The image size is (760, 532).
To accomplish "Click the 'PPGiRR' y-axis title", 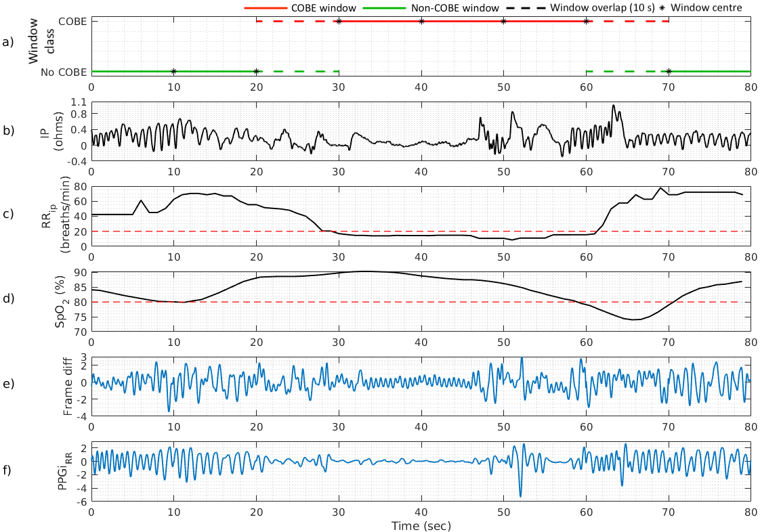I will tap(65, 470).
